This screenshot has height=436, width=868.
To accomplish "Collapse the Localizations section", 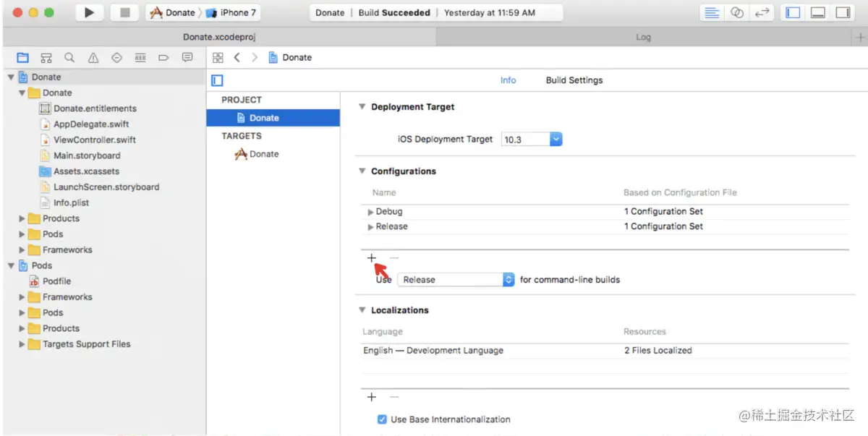I will coord(362,310).
